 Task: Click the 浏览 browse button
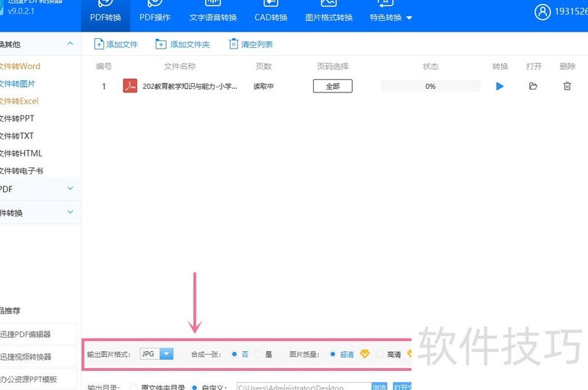(379, 386)
